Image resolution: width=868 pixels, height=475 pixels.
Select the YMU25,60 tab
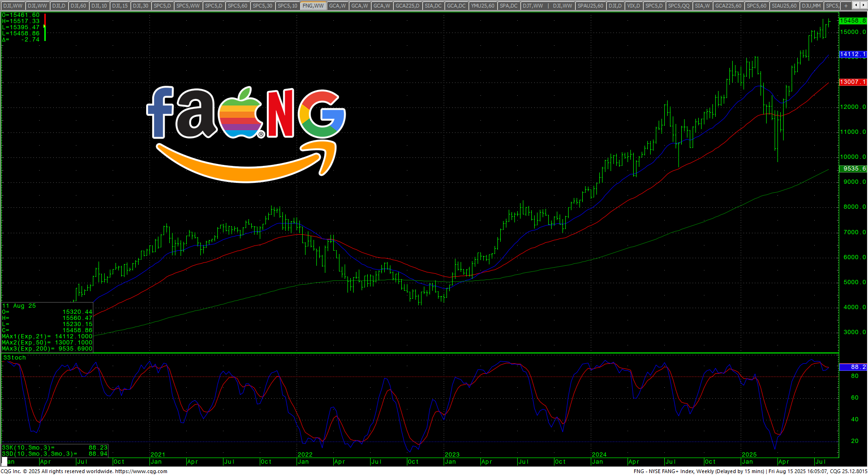[x=483, y=6]
